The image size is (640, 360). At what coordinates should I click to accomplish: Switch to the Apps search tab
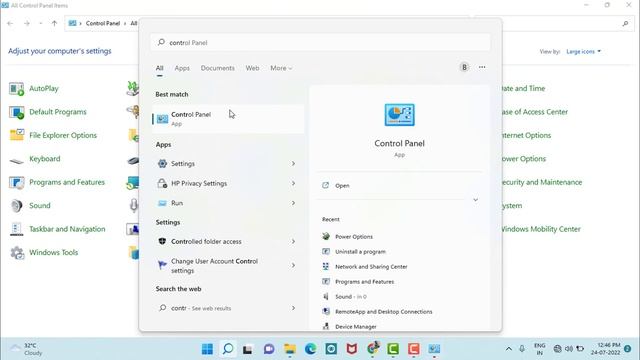click(182, 68)
